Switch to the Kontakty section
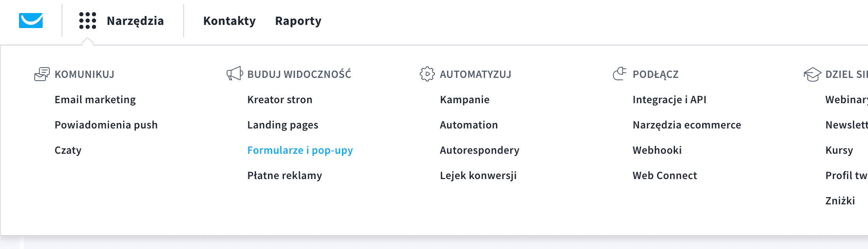The width and height of the screenshot is (868, 249). point(229,21)
